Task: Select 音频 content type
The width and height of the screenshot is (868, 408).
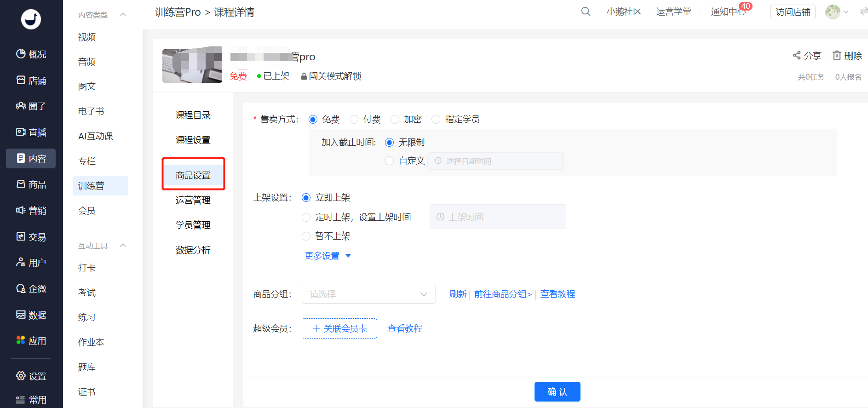Action: tap(87, 62)
